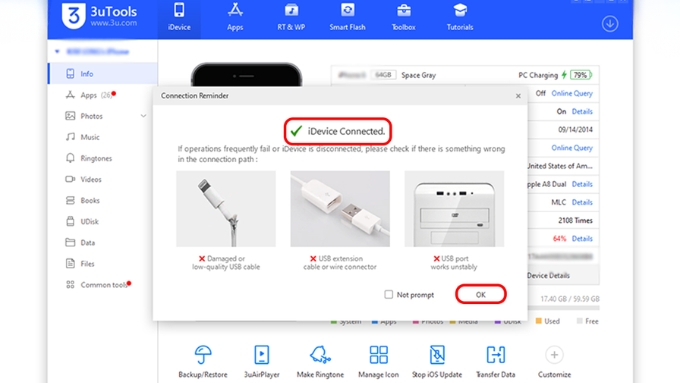Click the Customize plus icon
The width and height of the screenshot is (680, 383).
point(554,355)
